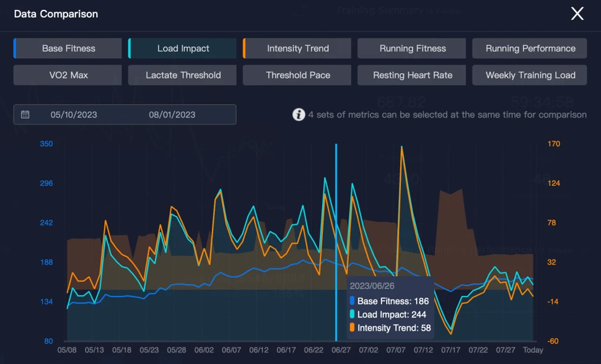This screenshot has height=364, width=601.
Task: Disable the Intensity Trend metric
Action: [x=297, y=48]
